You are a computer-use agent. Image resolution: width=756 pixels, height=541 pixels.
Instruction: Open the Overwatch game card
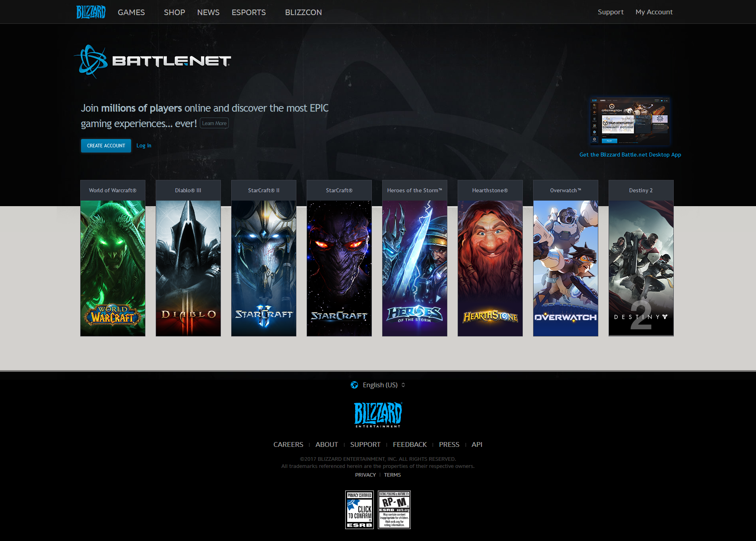(566, 258)
